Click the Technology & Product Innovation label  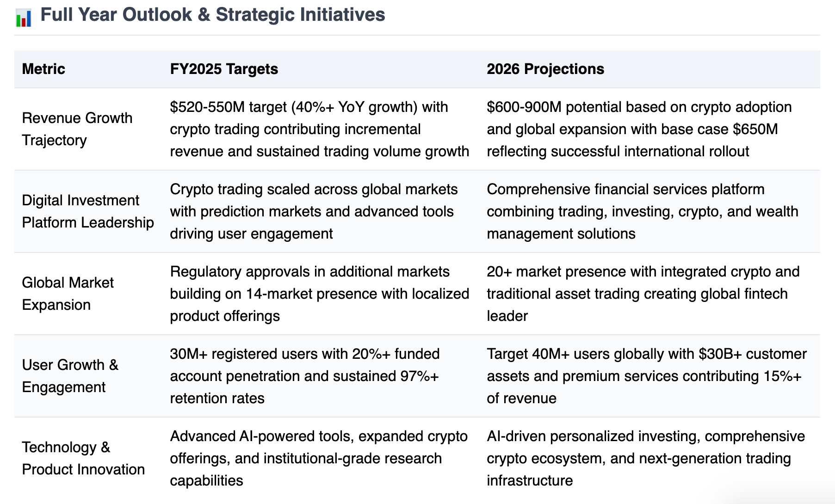pos(83,458)
